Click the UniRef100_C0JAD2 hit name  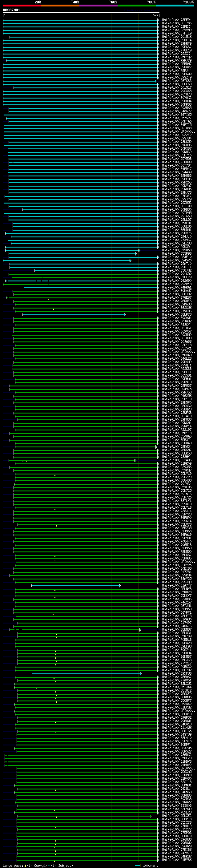pyautogui.click(x=177, y=321)
